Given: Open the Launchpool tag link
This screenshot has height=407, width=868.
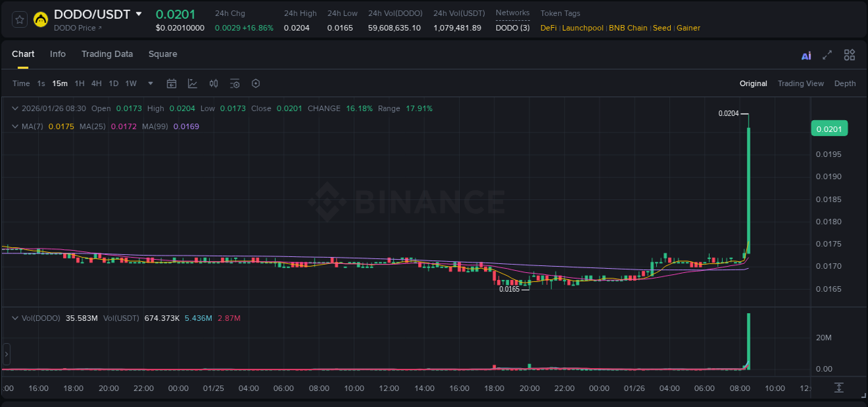Looking at the screenshot, I should click(583, 28).
